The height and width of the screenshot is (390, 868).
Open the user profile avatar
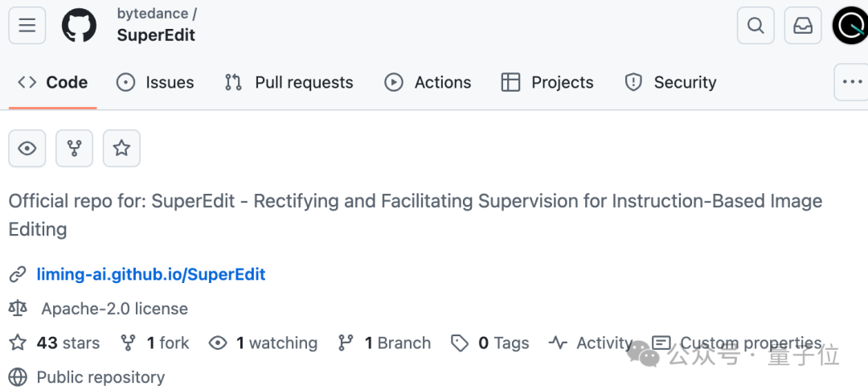850,26
